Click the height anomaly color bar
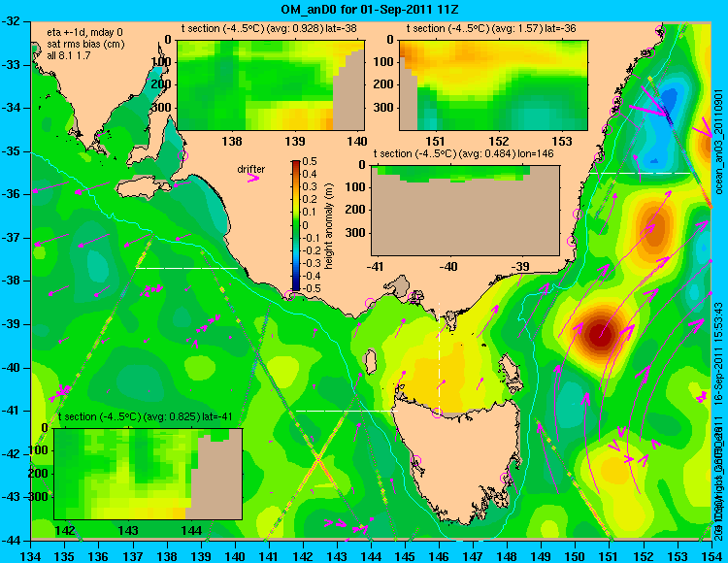Screen dimensions: 728x563 pos(296,225)
